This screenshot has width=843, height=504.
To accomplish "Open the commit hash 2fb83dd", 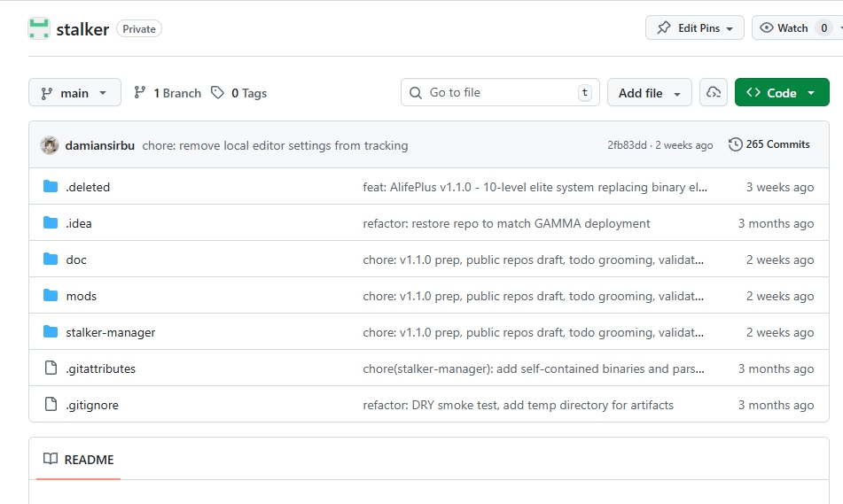I will point(627,145).
